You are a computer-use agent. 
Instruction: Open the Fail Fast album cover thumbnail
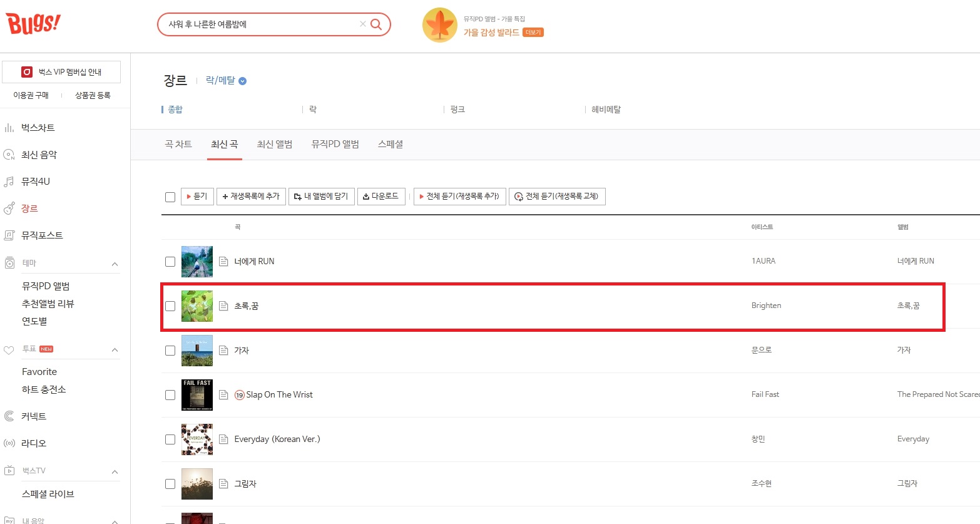(197, 395)
